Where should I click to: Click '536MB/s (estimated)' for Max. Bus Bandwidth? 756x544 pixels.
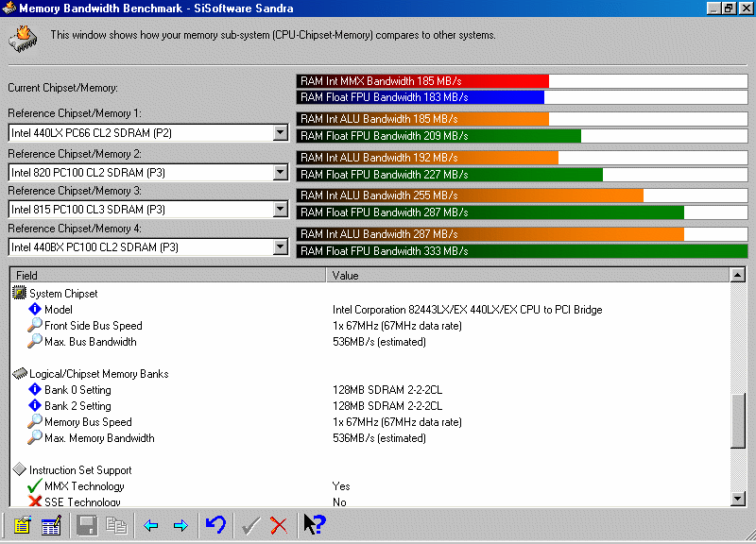coord(380,342)
